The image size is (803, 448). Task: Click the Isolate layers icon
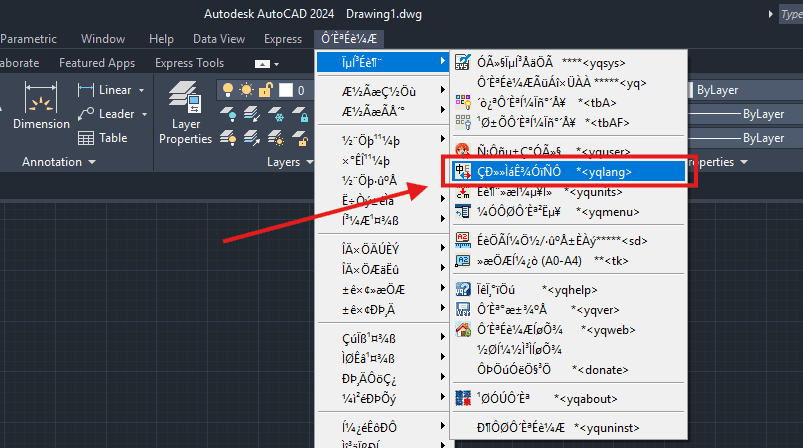[x=252, y=114]
